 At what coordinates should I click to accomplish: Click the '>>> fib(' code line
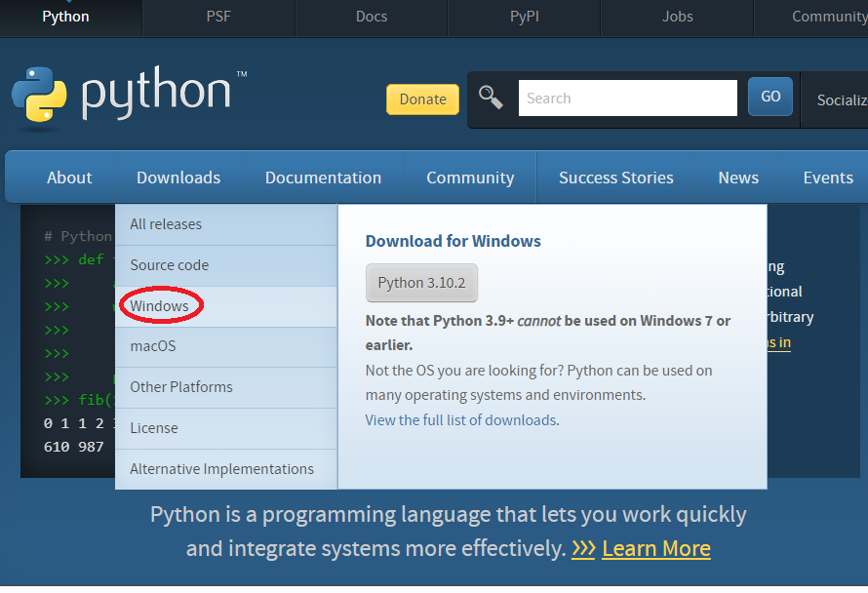[79, 400]
